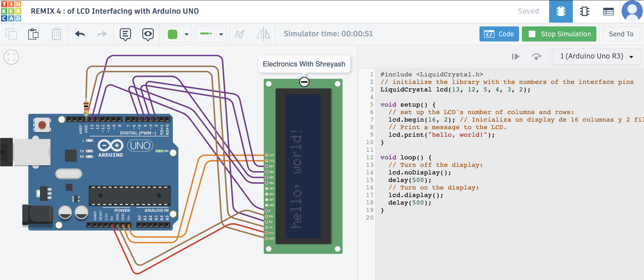Expand the Arduino Uno R3 board selector
This screenshot has height=280, width=644.
(x=596, y=56)
